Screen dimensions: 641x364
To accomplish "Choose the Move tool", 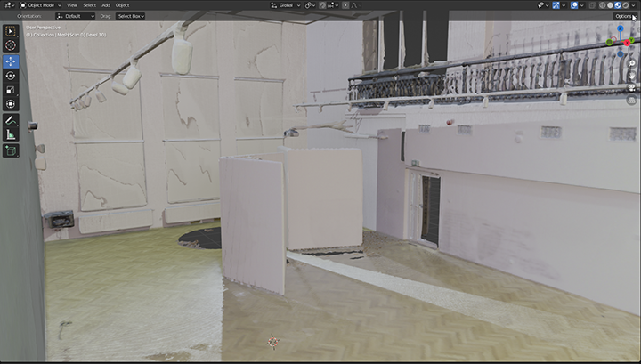I will (x=11, y=61).
